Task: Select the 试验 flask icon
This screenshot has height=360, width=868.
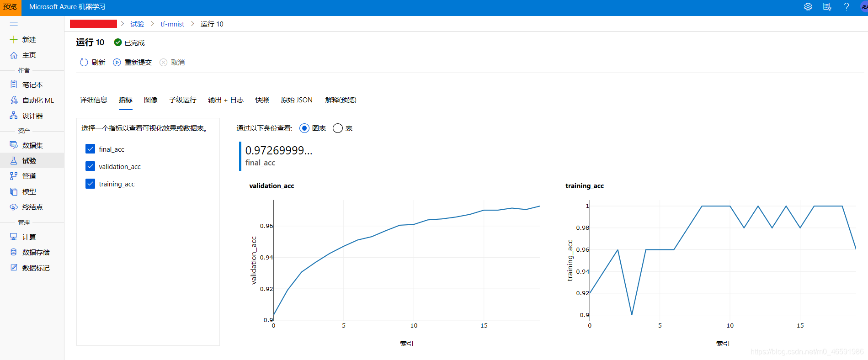Action: [14, 160]
